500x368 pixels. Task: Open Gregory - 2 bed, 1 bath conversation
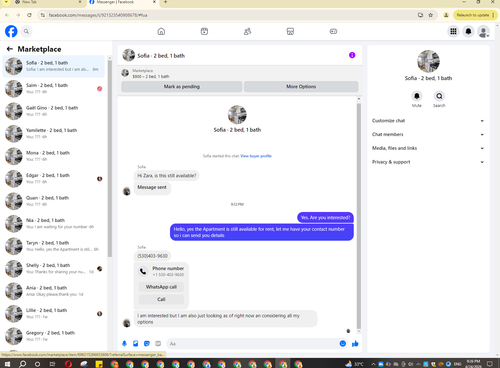53,336
